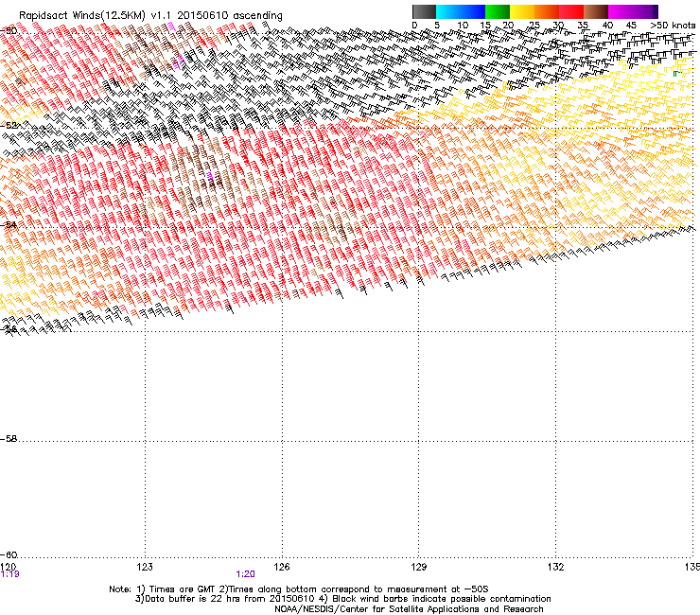Click the note line 'Times are GMT'

click(182, 589)
